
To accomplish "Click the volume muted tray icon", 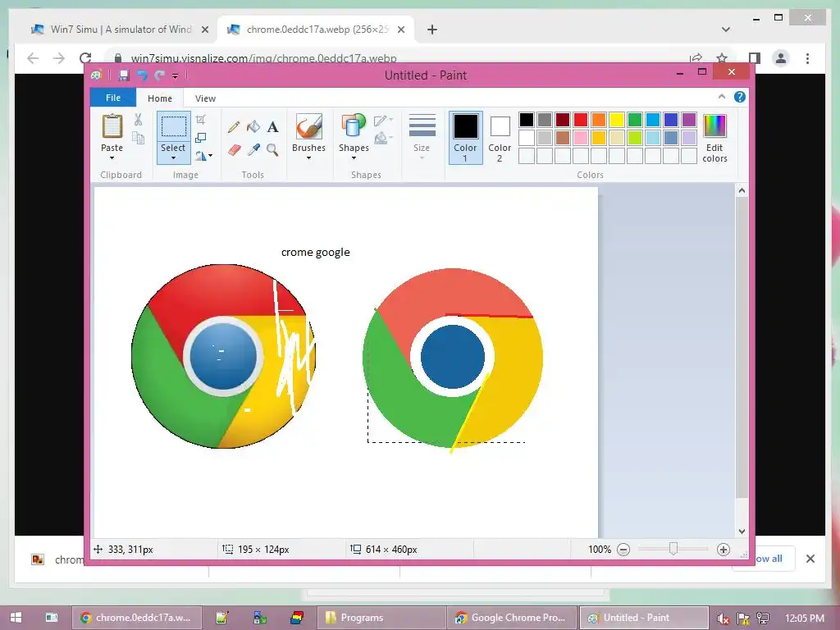I will [722, 619].
